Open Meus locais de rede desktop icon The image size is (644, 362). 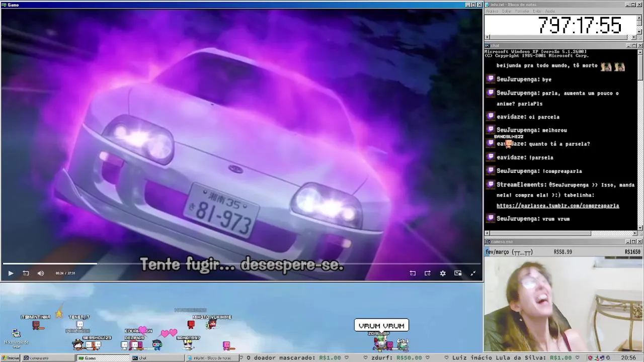point(16,338)
